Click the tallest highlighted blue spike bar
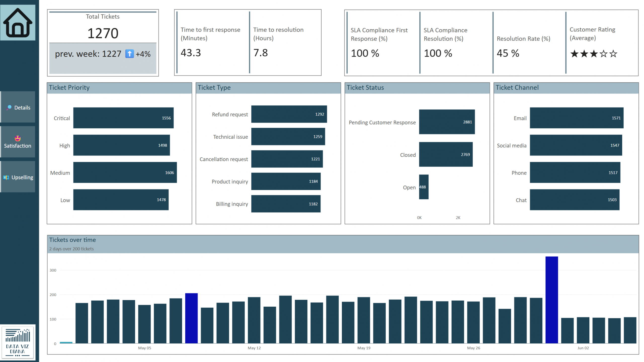Screen dimensions: 644x362 pyautogui.click(x=551, y=300)
